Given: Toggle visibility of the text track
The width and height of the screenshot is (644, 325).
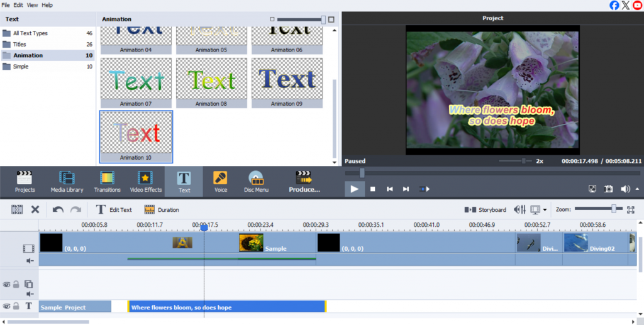Looking at the screenshot, I should [6, 306].
